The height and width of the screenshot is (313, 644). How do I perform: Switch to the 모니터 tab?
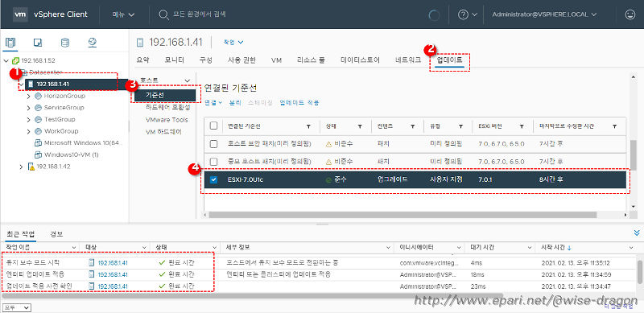(174, 60)
